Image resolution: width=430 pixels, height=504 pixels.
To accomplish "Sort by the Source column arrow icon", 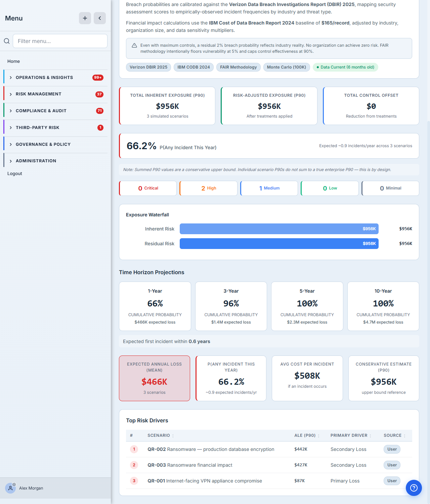I will tap(404, 436).
